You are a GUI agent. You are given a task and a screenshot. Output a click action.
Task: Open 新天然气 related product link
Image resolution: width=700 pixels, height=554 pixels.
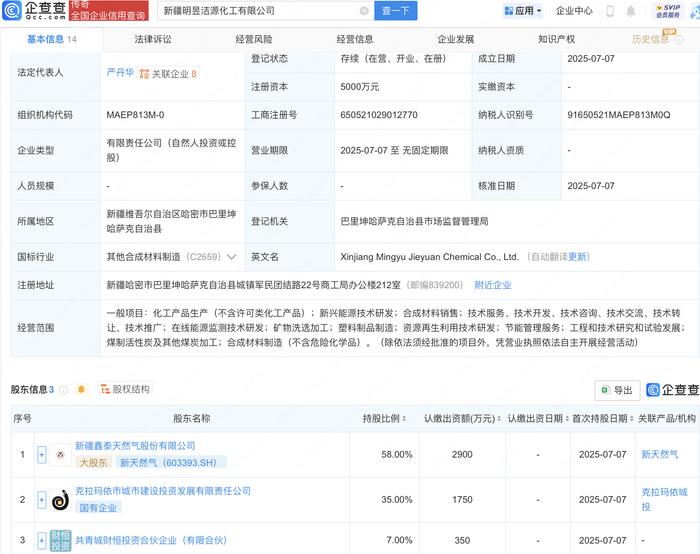(x=659, y=454)
